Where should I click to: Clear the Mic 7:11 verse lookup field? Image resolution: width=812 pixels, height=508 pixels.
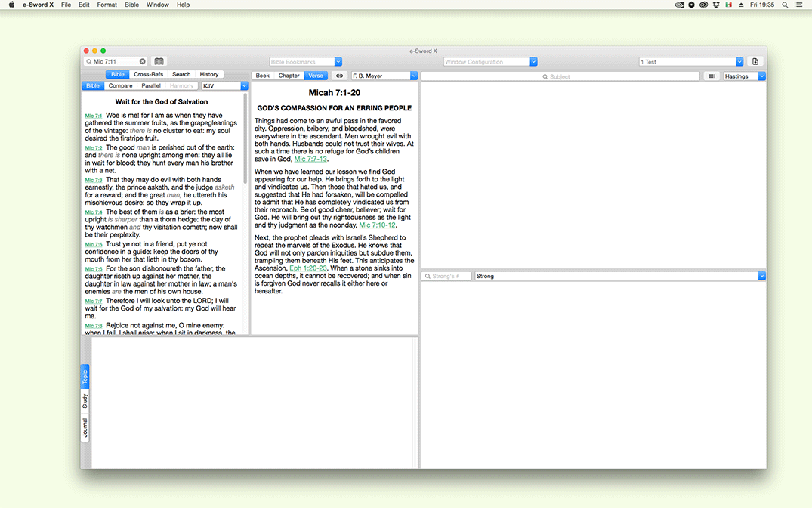[143, 61]
